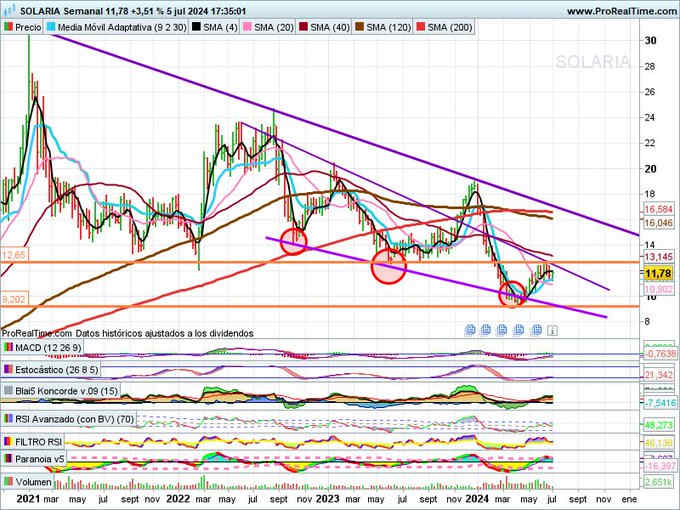Click the Blai5 Koncorde grey icon
Image resolution: width=680 pixels, height=510 pixels.
pyautogui.click(x=8, y=390)
